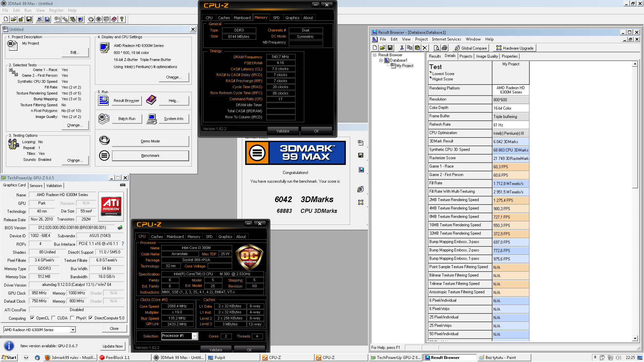
Task: Open Image Quality tab in Result Browser
Action: [487, 56]
